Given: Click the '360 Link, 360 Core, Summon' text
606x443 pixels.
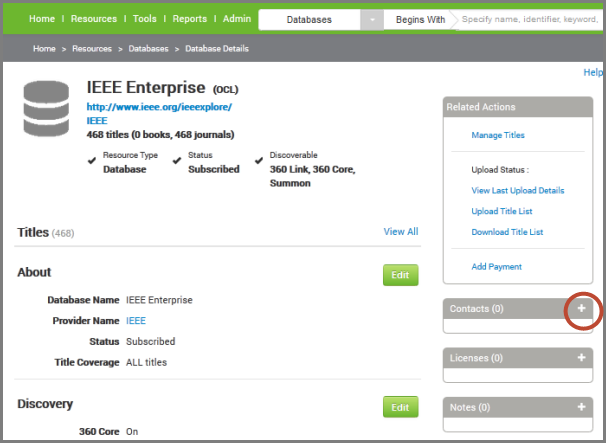Looking at the screenshot, I should pos(312,176).
